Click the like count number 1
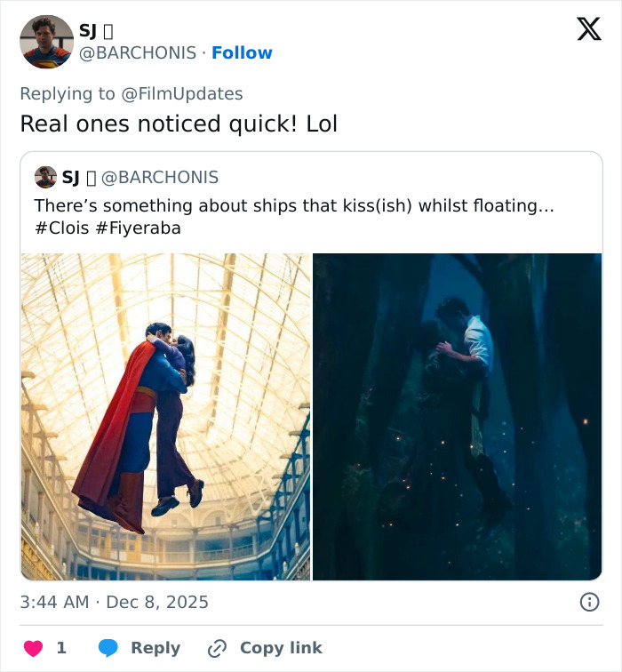Viewport: 622px width, 672px height. pyautogui.click(x=61, y=648)
